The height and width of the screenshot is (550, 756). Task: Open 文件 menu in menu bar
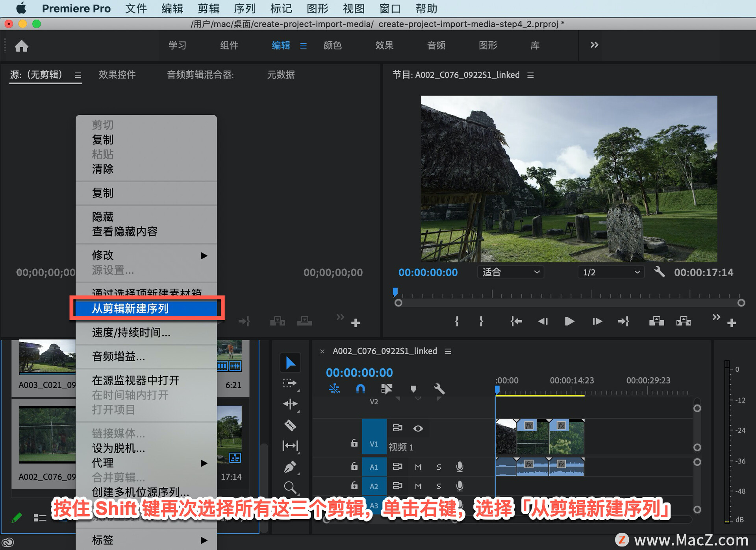click(x=136, y=8)
